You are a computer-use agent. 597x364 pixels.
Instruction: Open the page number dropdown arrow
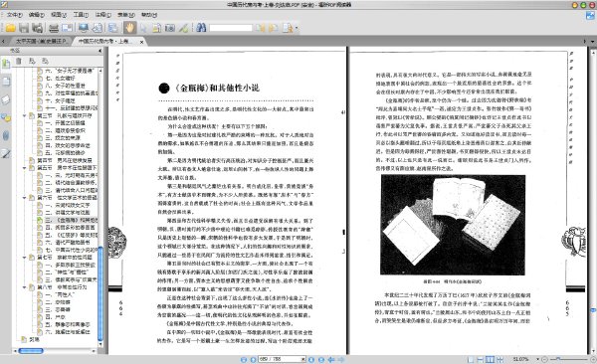[303, 359]
